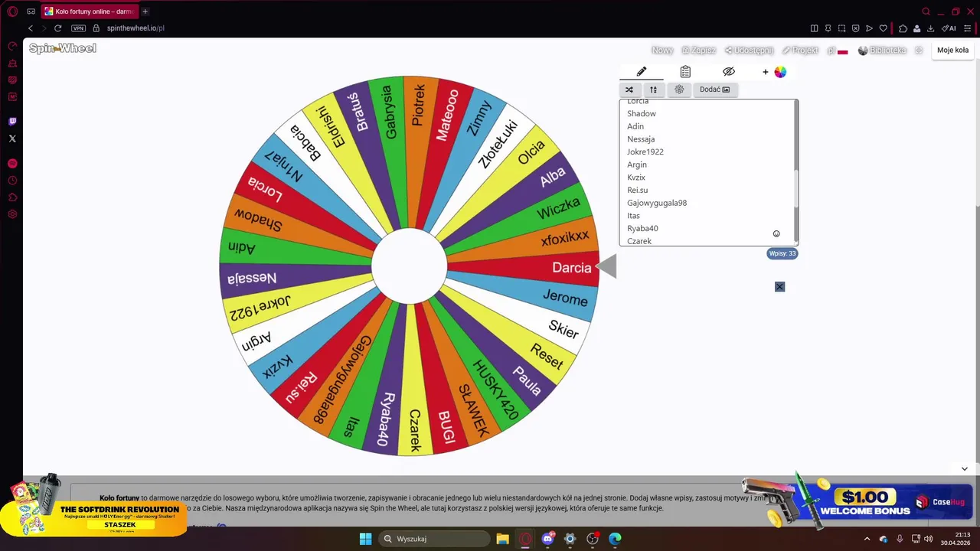Open the Windows Start button
980x551 pixels.
tap(365, 539)
